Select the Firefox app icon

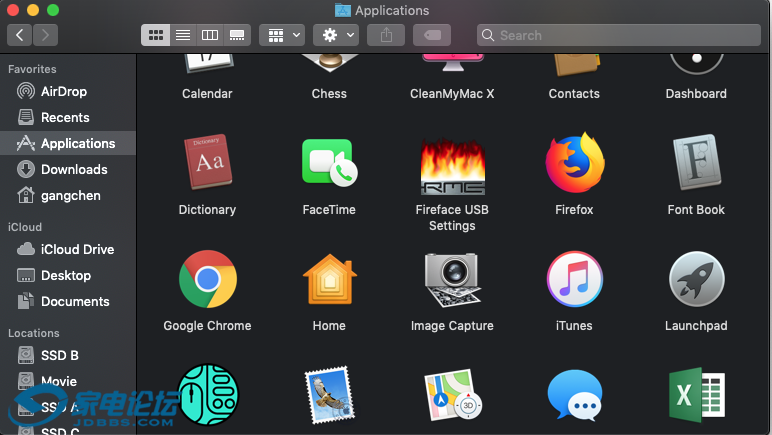click(575, 162)
